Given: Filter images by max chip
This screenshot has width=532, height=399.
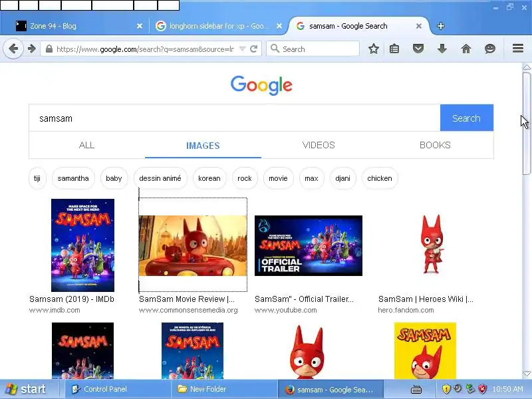Looking at the screenshot, I should point(311,178).
